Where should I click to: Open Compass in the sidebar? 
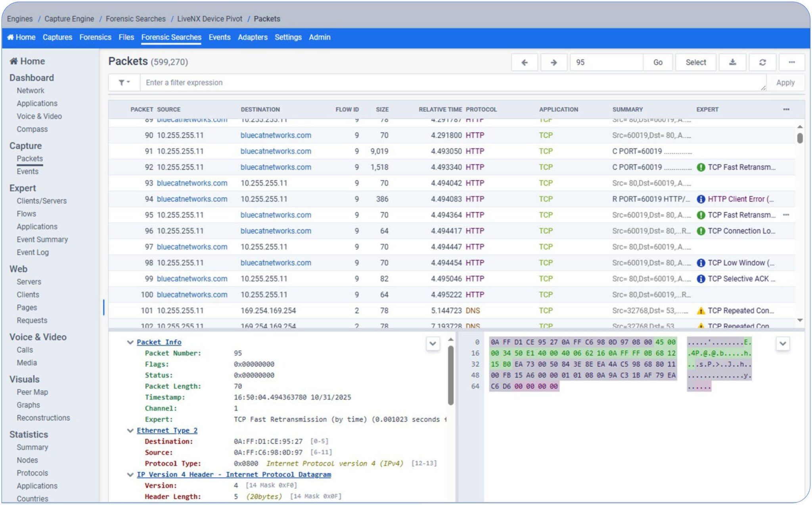[32, 129]
